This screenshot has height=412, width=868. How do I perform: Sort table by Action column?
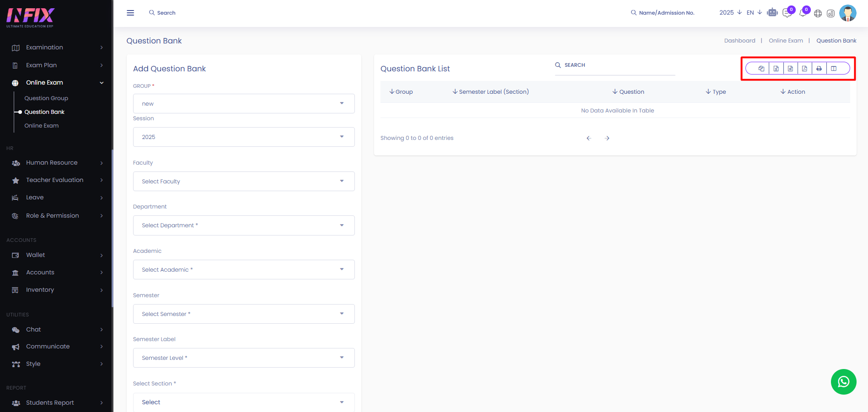click(x=793, y=92)
